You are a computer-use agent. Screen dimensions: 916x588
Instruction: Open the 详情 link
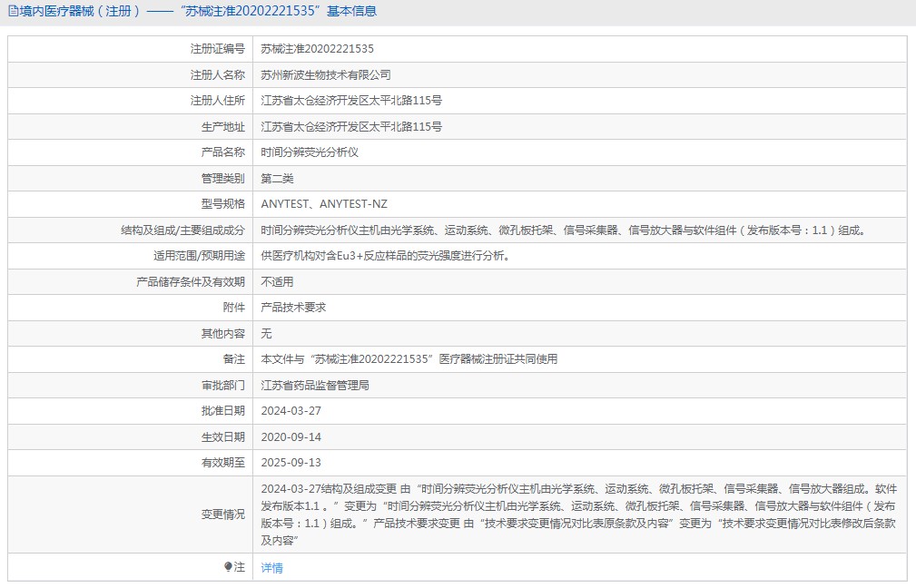tap(271, 567)
